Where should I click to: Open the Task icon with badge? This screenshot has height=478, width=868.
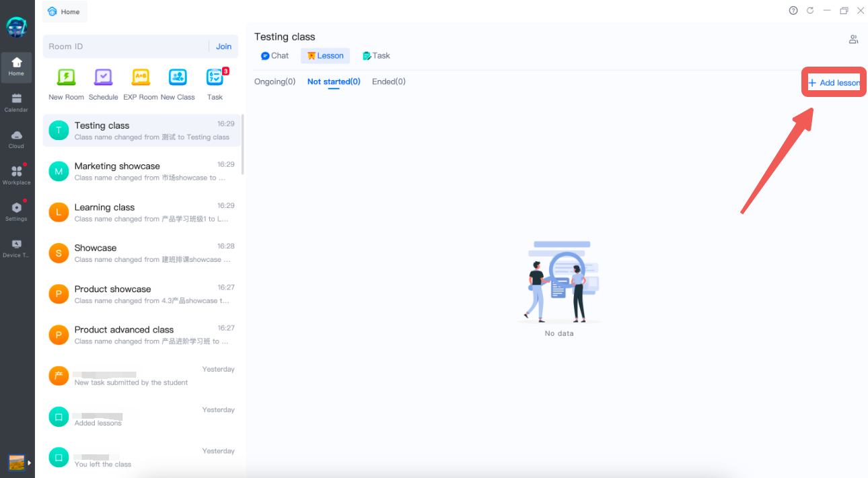(215, 77)
